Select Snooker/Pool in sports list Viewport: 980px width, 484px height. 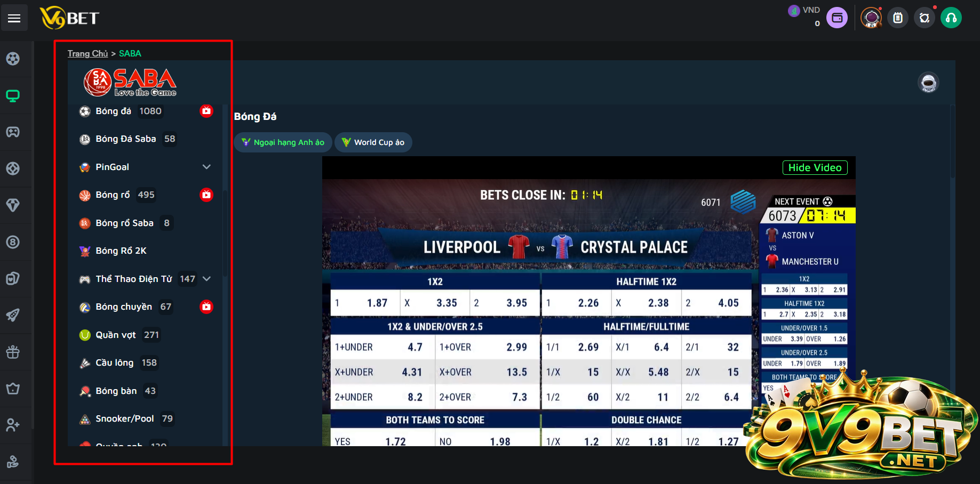tap(125, 419)
